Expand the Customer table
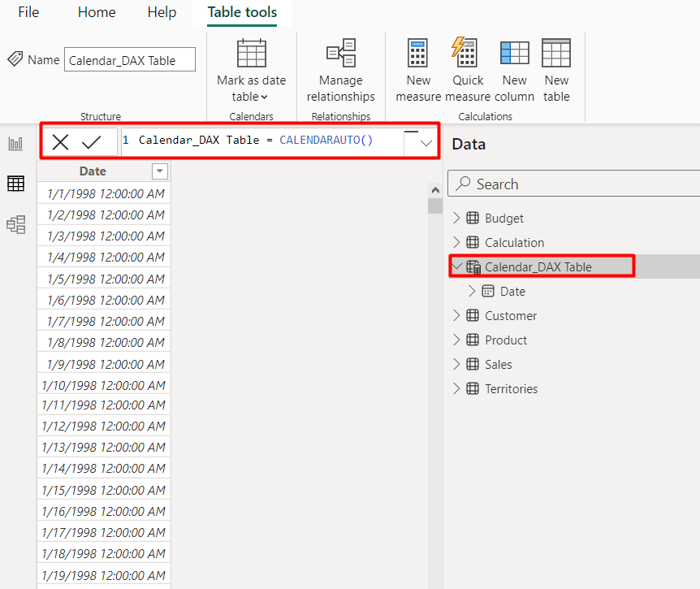Viewport: 700px width, 589px height. 456,315
